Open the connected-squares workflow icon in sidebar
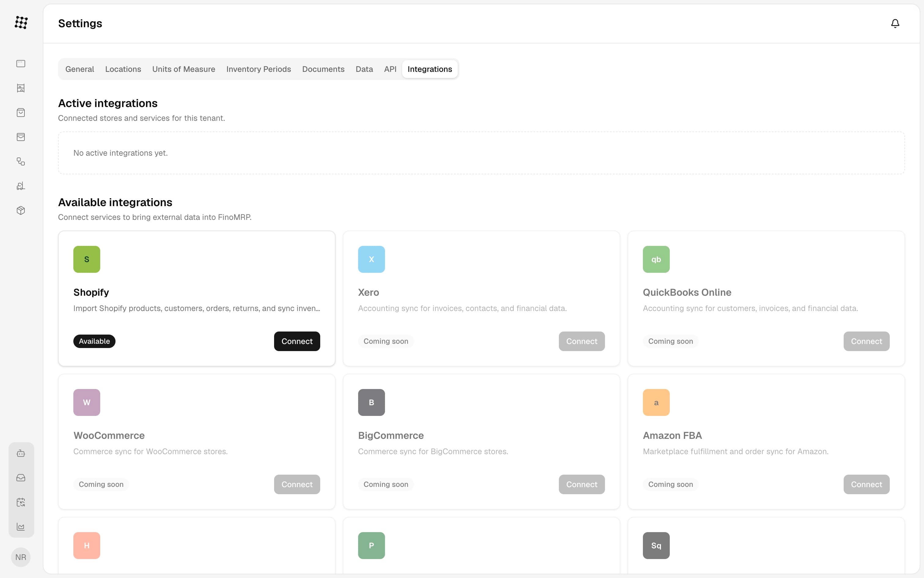 point(21,161)
